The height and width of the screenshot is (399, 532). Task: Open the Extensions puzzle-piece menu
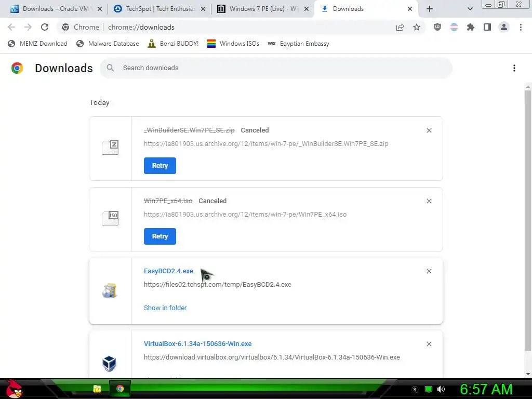(471, 27)
